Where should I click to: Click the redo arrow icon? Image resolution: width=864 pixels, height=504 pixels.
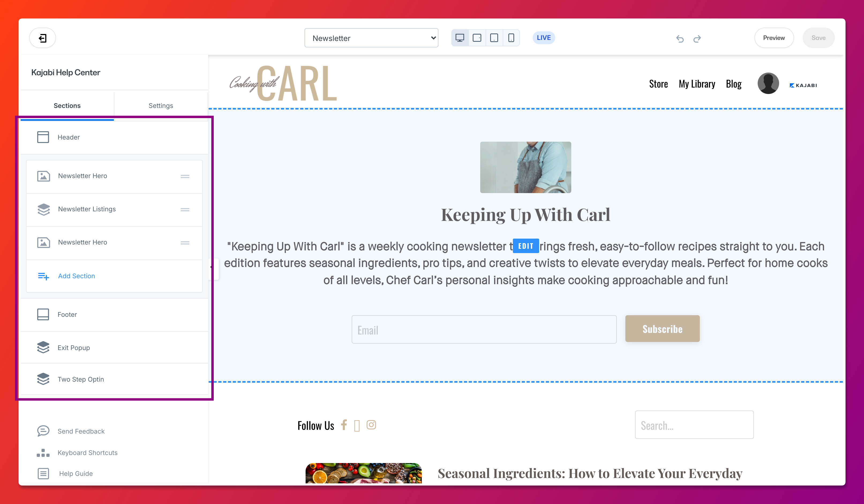point(697,39)
